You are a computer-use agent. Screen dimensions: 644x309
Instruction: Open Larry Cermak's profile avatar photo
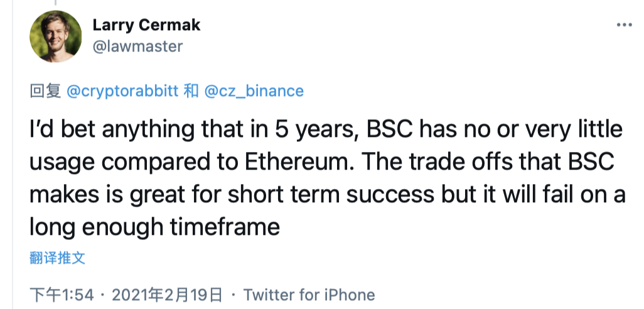click(55, 36)
